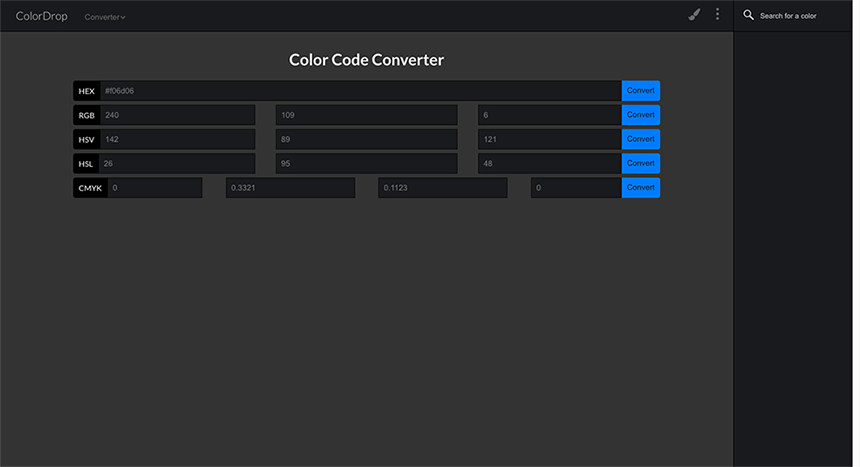Select the RGB blue field showing 6
This screenshot has height=467, width=860.
[550, 115]
